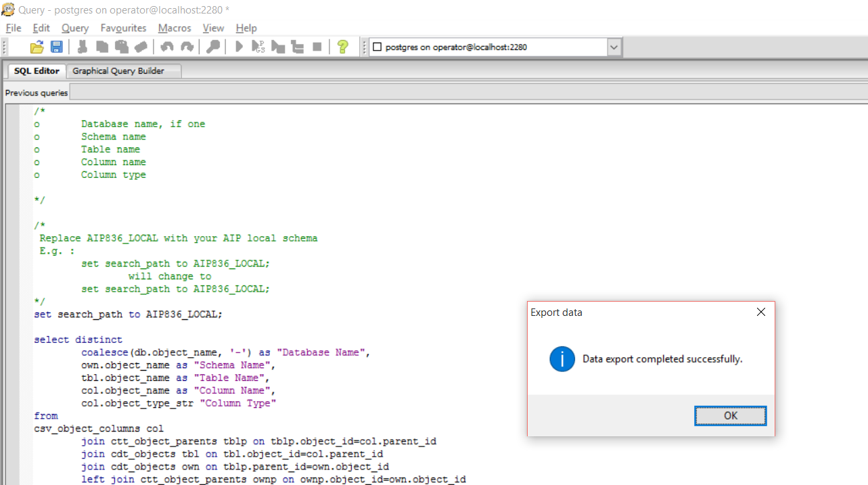Open Find and Replace using the toolbar icon
868x485 pixels.
[x=212, y=47]
